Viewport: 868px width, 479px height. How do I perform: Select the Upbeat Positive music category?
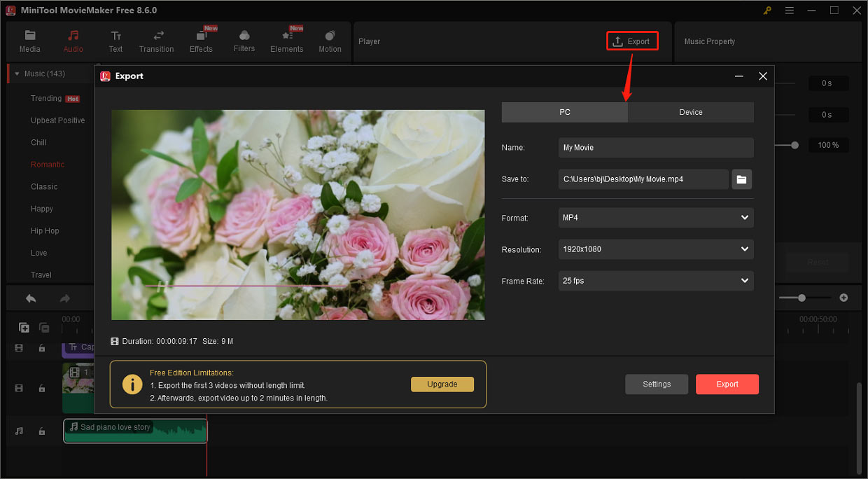(x=57, y=120)
